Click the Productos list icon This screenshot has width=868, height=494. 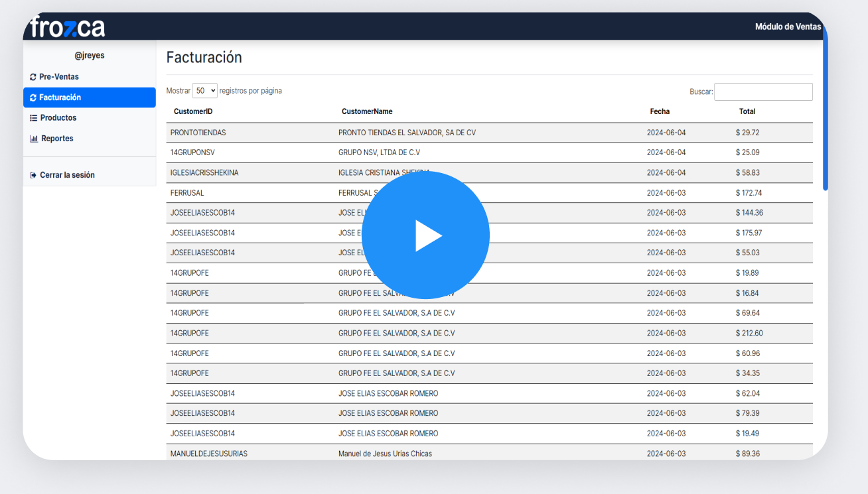coord(33,118)
